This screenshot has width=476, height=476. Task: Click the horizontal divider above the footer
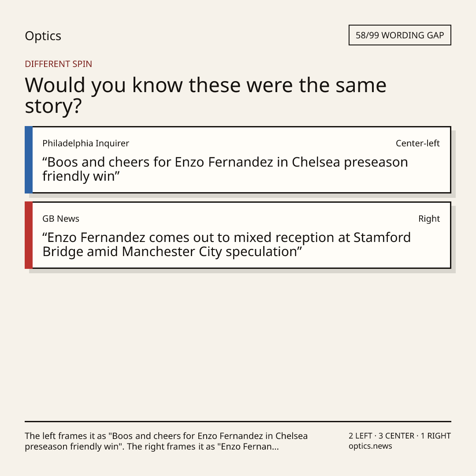point(238,421)
